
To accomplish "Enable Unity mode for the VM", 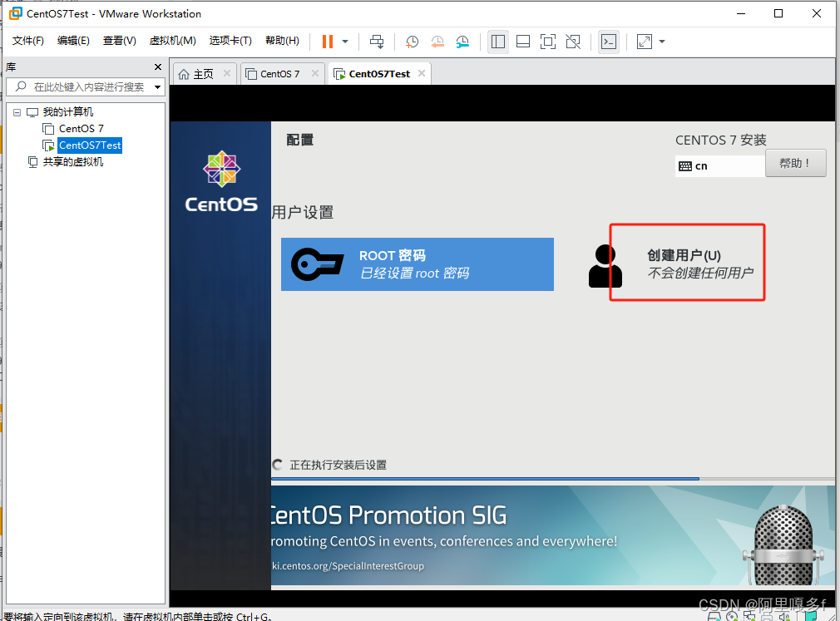I will point(575,42).
